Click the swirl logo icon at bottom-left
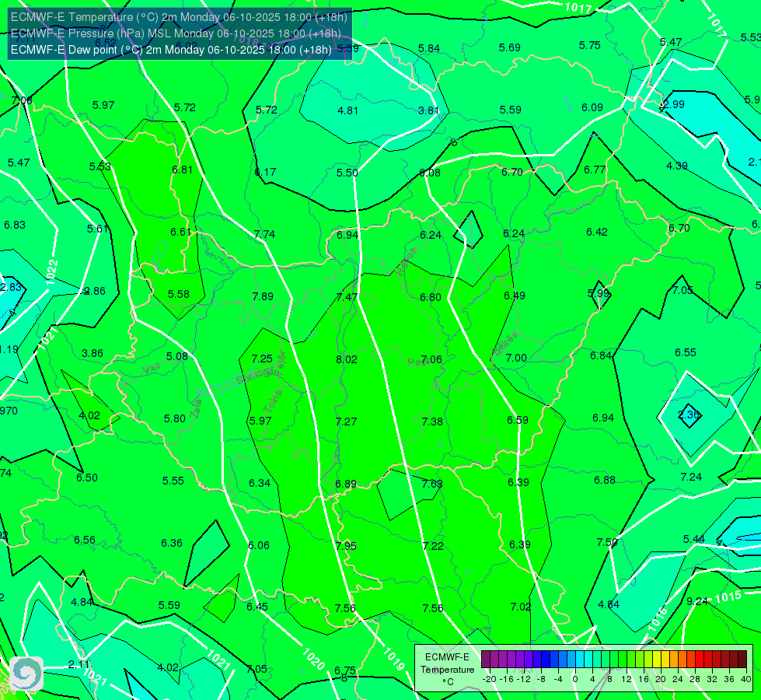Screen dimensions: 761x700 pos(26,674)
